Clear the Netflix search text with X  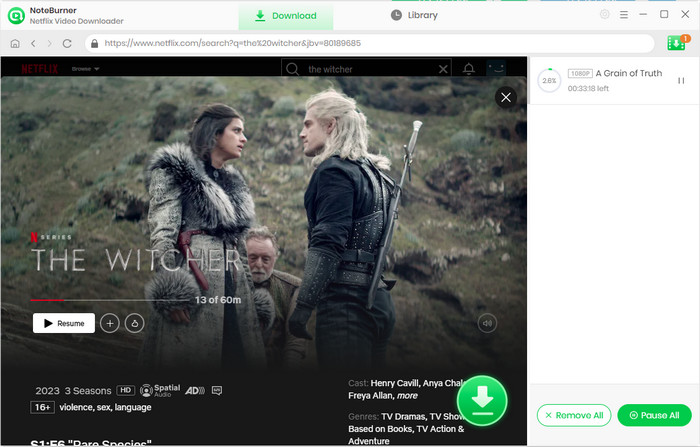coord(443,69)
